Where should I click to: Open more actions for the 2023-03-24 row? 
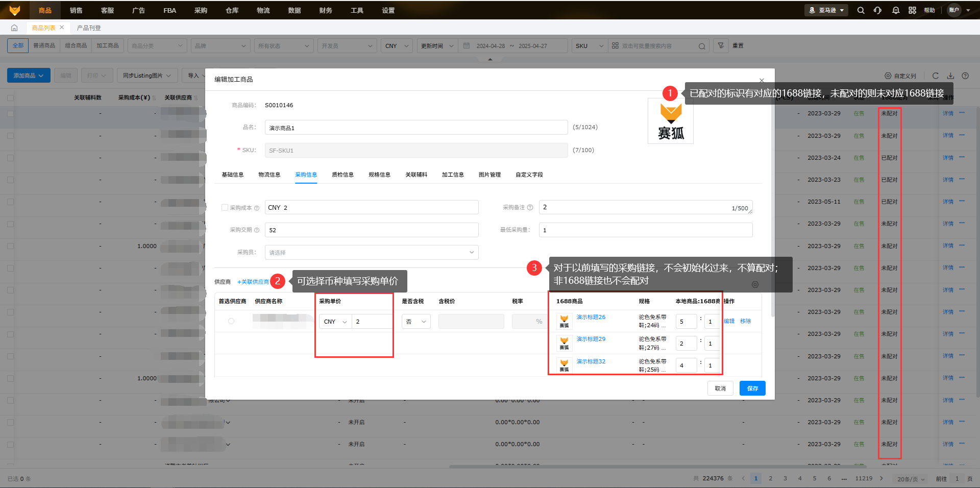[x=962, y=157]
